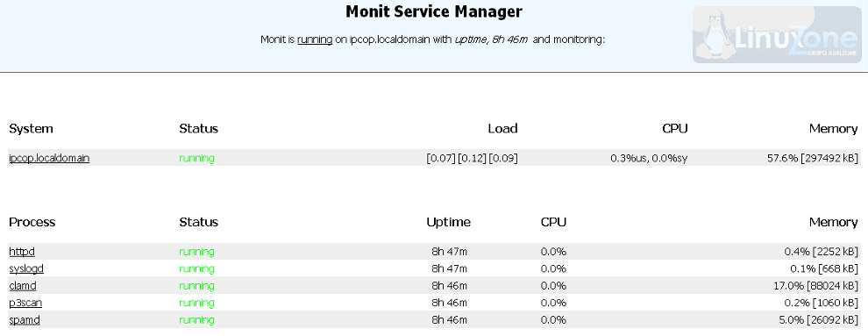Open the spamd process details

pyautogui.click(x=25, y=320)
